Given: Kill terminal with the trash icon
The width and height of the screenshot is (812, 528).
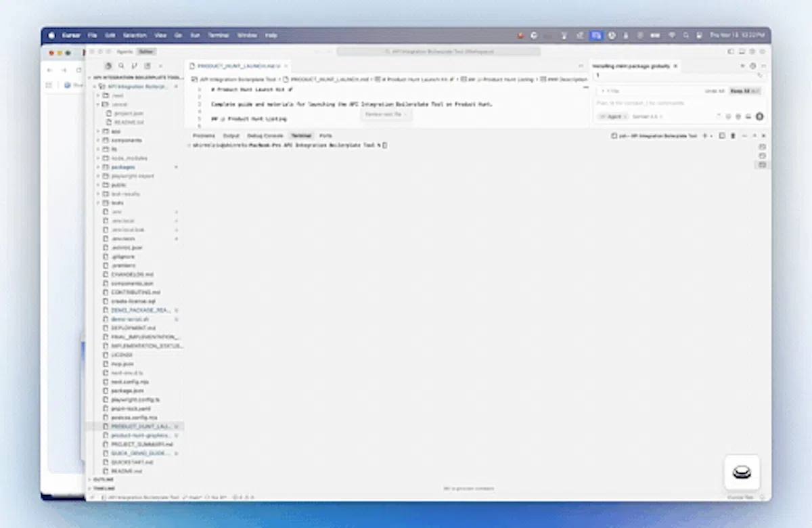Looking at the screenshot, I should click(x=733, y=136).
